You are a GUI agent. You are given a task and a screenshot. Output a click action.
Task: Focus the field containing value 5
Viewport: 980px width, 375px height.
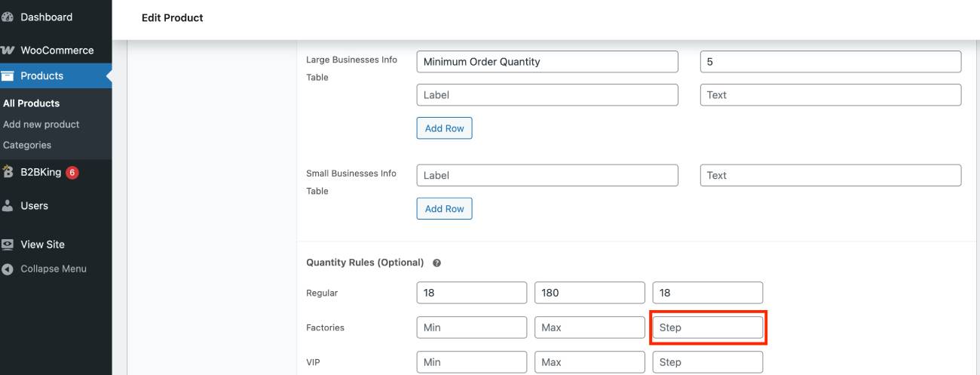(831, 62)
